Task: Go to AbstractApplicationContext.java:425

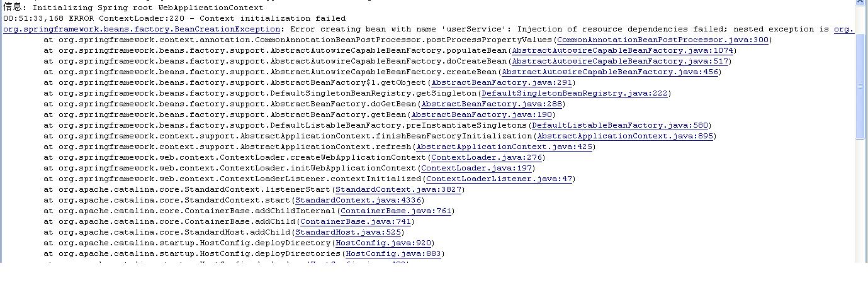Action: tap(504, 147)
